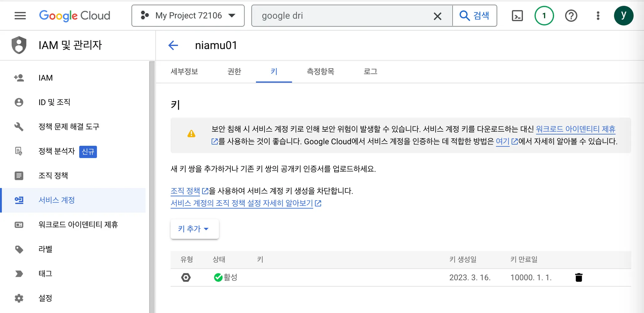644x313 pixels.
Task: Click the sidebar vertical scrollbar
Action: (x=152, y=187)
